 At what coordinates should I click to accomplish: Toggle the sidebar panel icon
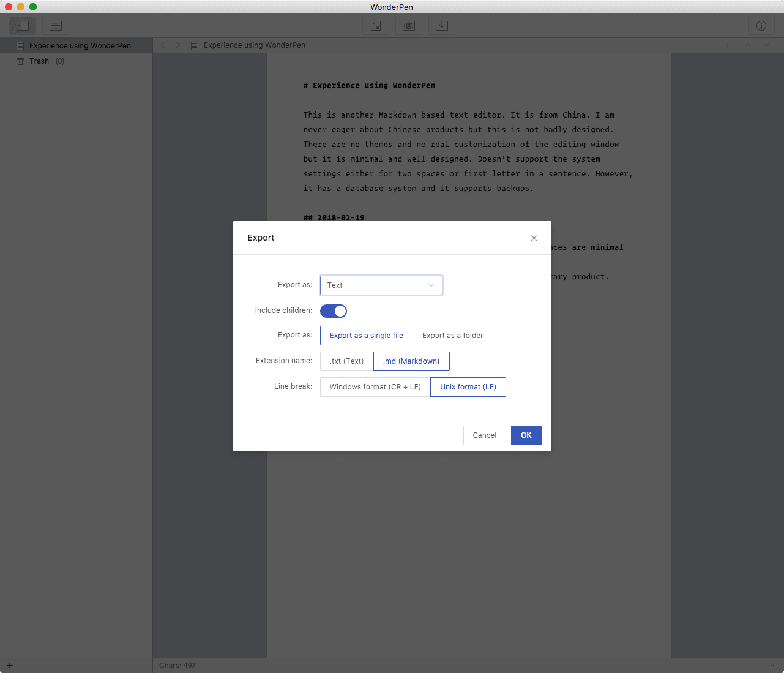pos(23,26)
